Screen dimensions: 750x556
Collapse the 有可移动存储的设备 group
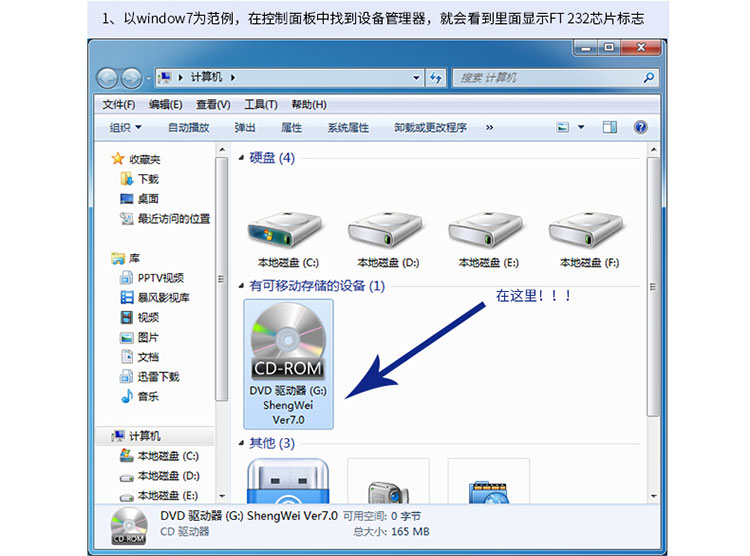(x=240, y=286)
